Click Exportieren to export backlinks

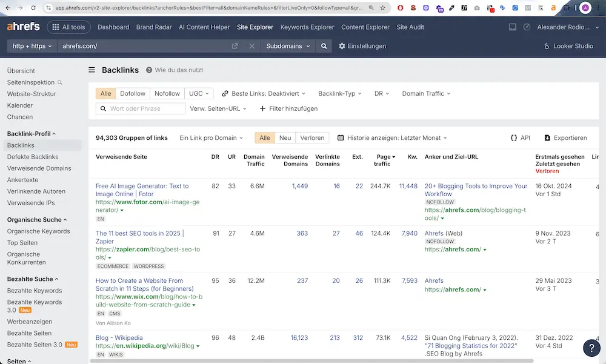pyautogui.click(x=565, y=137)
